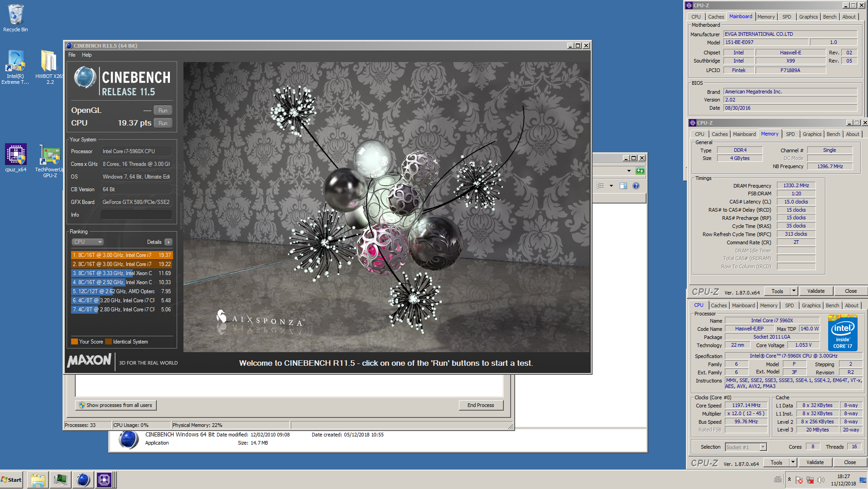Screen dimensions: 868x489
Task: Select the cpuz_x64 desktop icon
Action: point(15,158)
